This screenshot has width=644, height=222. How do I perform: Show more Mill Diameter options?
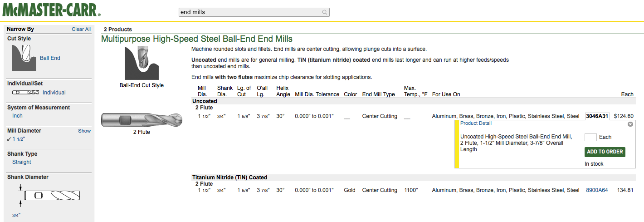point(84,131)
